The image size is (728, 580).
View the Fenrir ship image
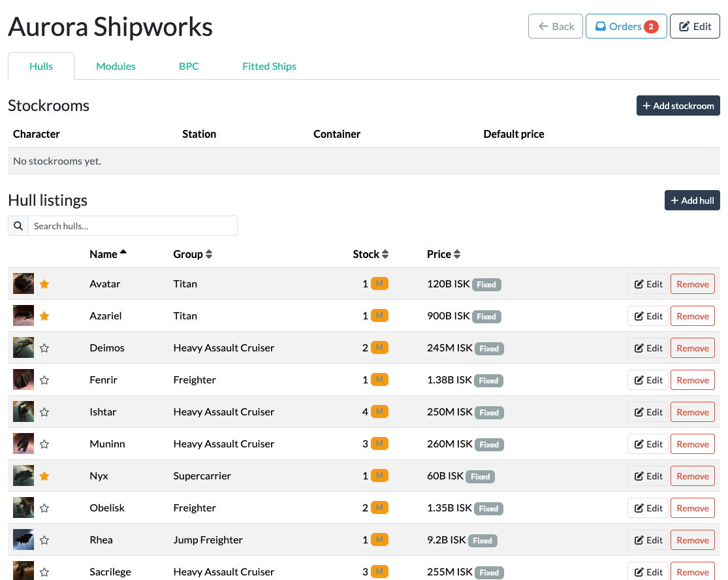[24, 379]
